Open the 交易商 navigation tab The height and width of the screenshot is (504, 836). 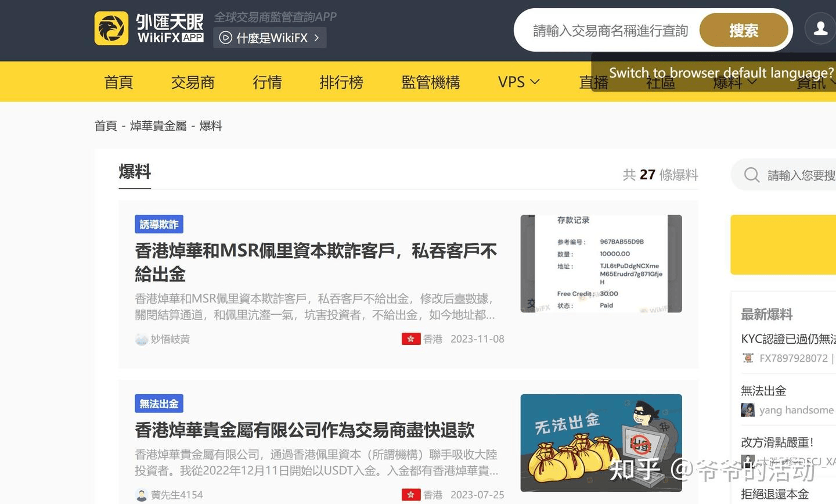(193, 82)
